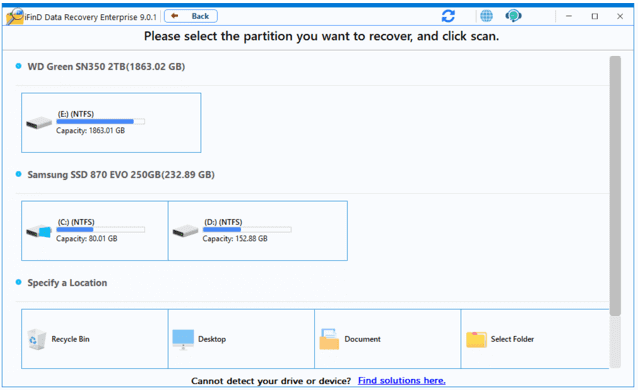This screenshot has height=390, width=638.
Task: Click Cannot detect your drive text
Action: [271, 381]
